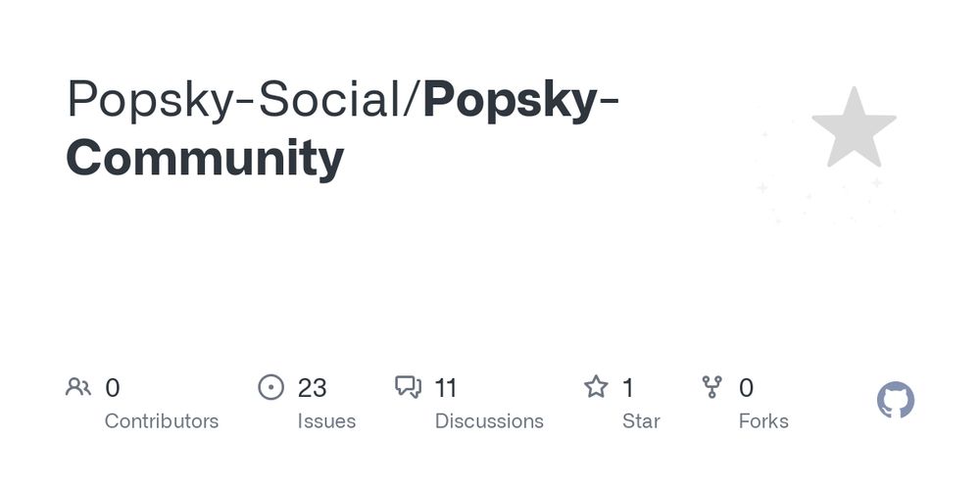980x490 pixels.
Task: Click the small Star outline icon
Action: click(596, 387)
